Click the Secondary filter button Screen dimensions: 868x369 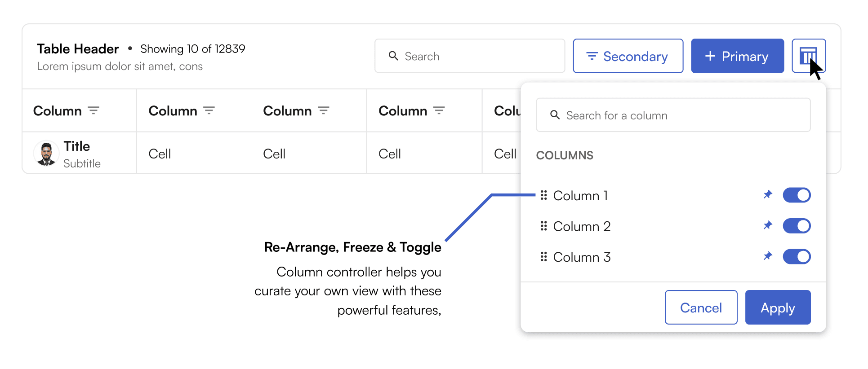[628, 56]
